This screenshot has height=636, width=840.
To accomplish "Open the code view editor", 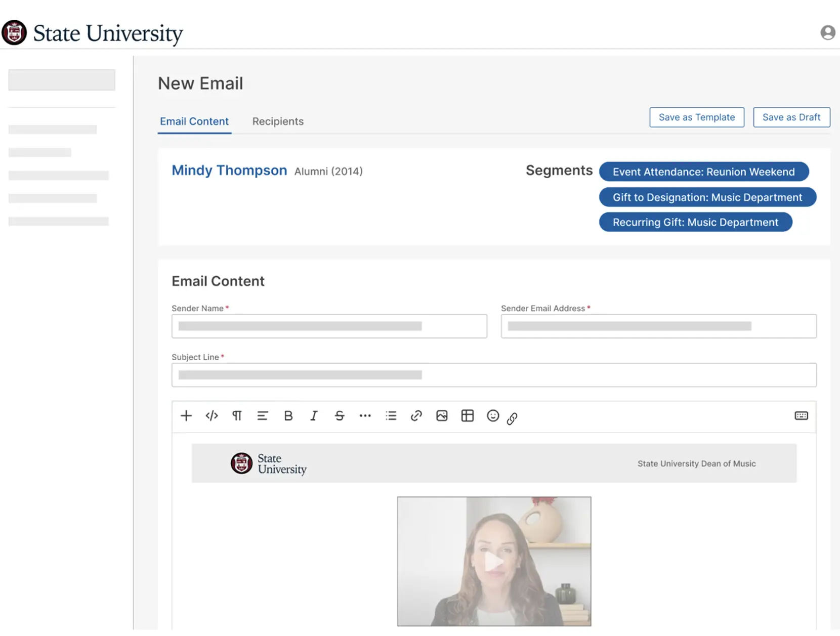I will click(x=212, y=416).
